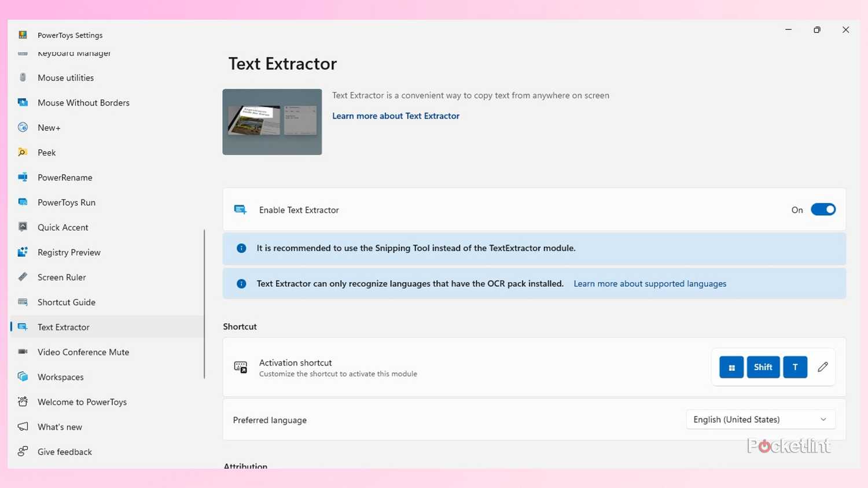Click the PowerToys Settings app logo
The height and width of the screenshot is (488, 868).
[x=23, y=35]
